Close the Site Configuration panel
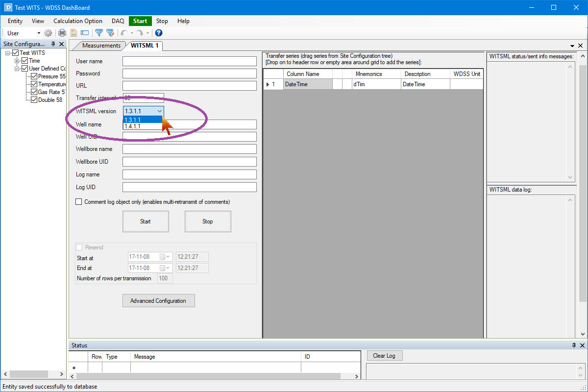 pyautogui.click(x=61, y=44)
